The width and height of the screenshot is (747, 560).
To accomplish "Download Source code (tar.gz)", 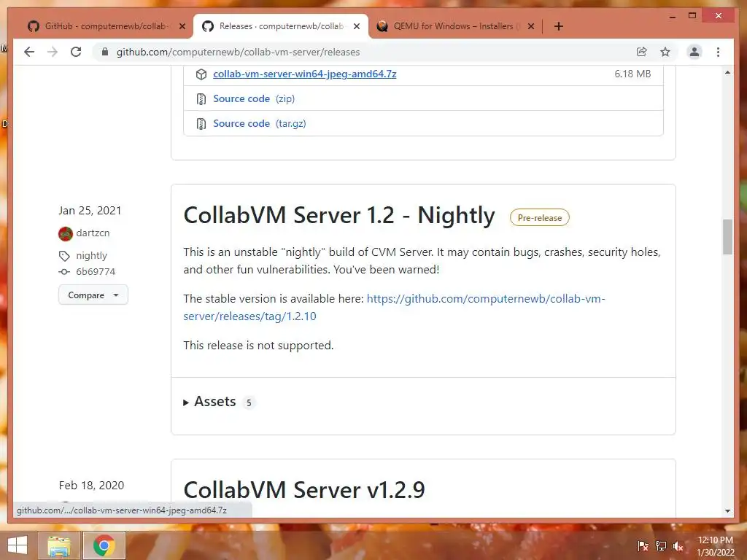I will (260, 123).
